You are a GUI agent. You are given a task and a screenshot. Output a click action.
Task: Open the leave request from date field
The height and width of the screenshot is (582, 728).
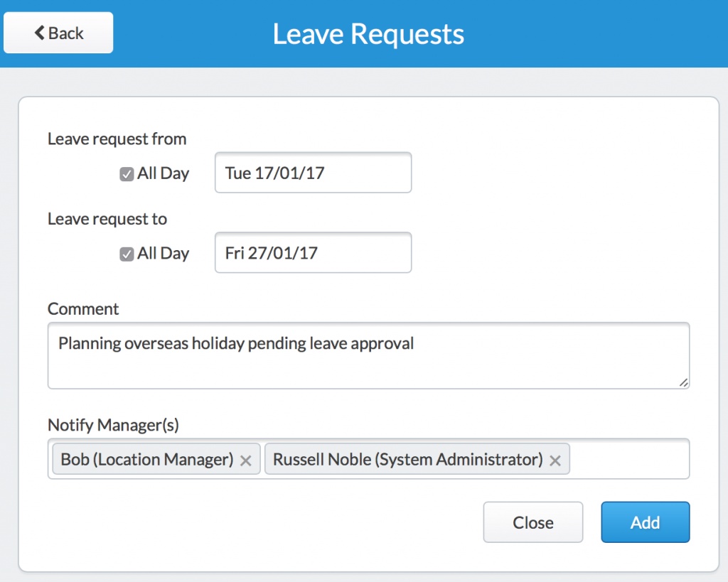click(313, 173)
